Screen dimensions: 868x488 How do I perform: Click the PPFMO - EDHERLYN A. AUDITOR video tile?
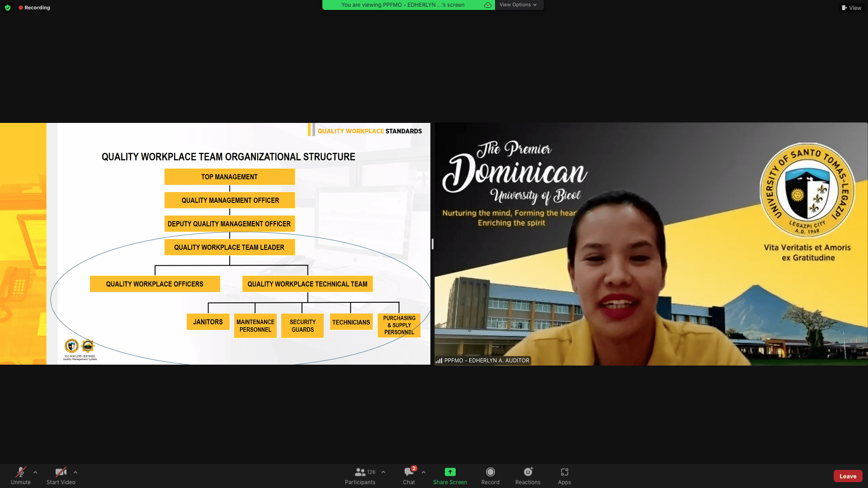tap(651, 244)
